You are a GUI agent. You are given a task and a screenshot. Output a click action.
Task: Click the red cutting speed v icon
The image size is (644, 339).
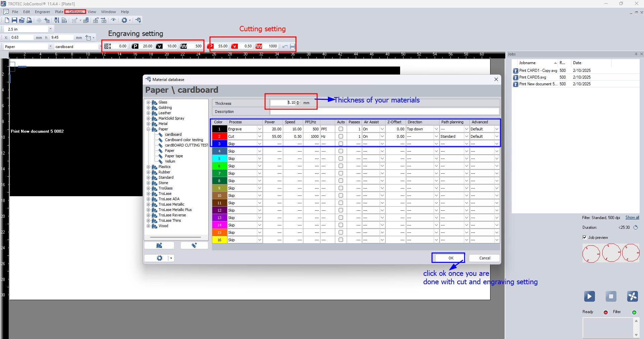tap(234, 46)
